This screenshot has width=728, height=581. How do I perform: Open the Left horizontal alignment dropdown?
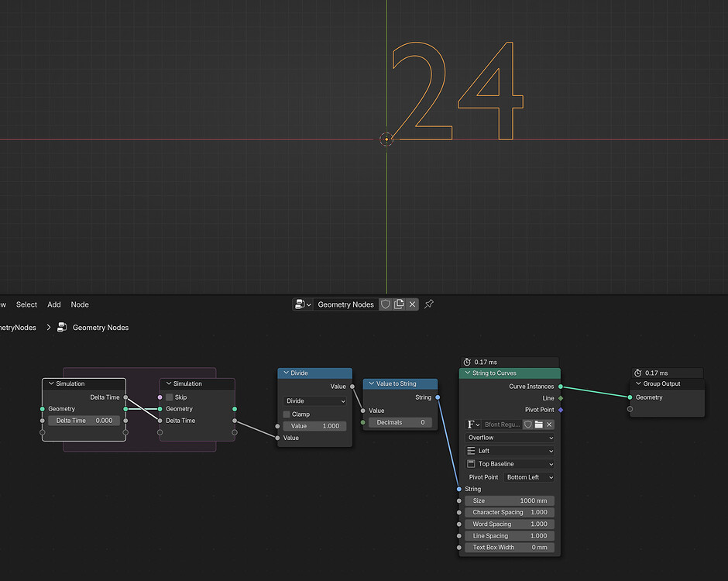pyautogui.click(x=510, y=451)
